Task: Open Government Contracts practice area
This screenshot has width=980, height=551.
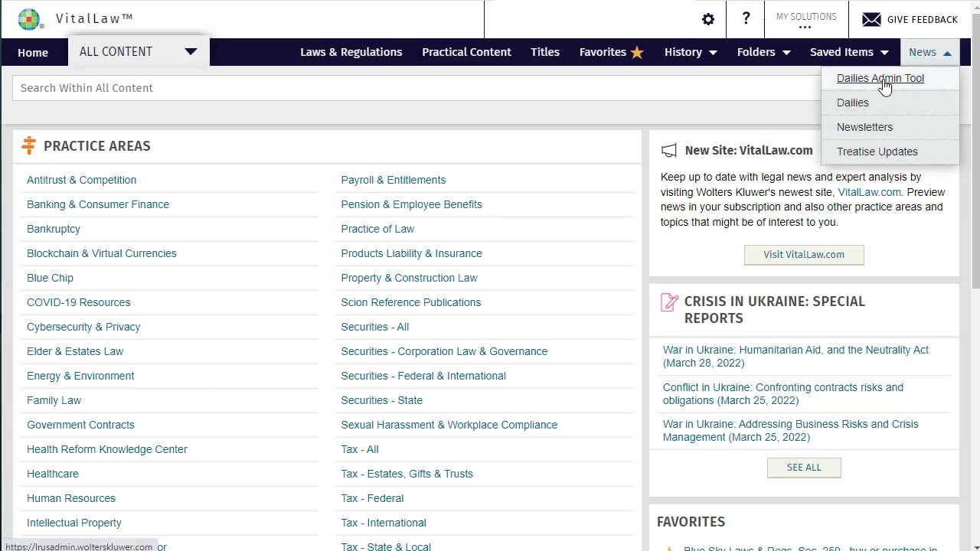Action: (x=80, y=425)
